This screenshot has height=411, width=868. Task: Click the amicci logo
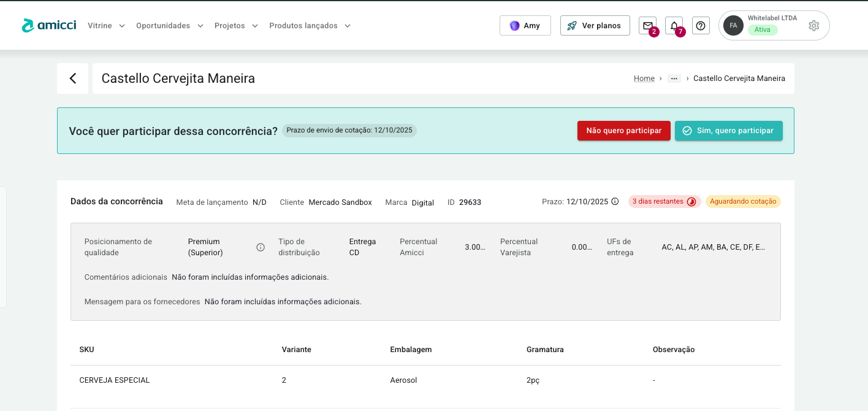tap(49, 25)
